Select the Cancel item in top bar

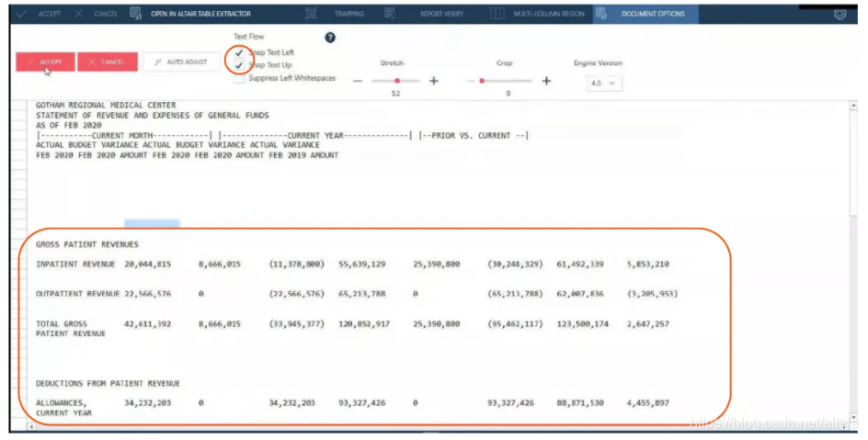pyautogui.click(x=97, y=14)
